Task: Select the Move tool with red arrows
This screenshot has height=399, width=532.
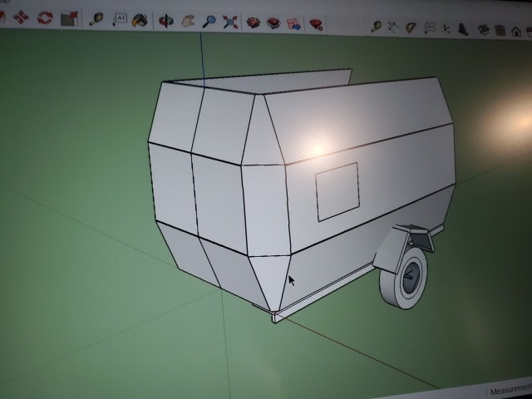Action: pos(21,17)
